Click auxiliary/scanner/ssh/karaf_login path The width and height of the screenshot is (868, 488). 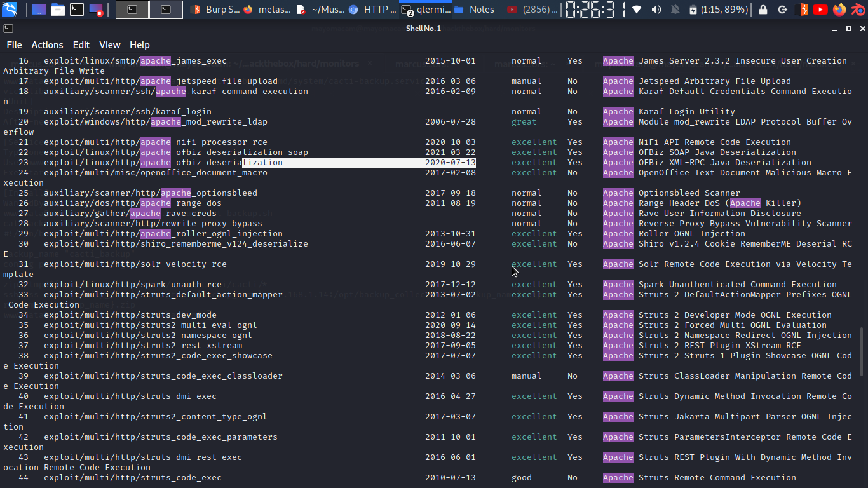pyautogui.click(x=128, y=112)
